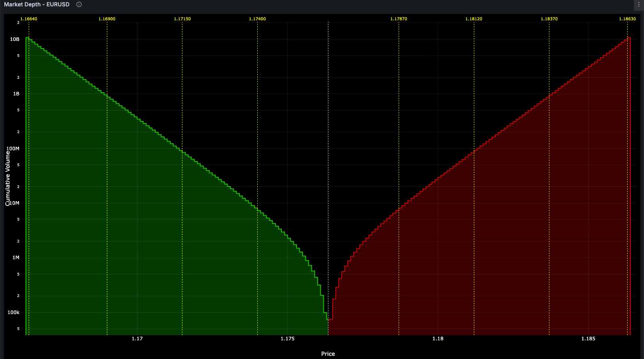Viewport: 644px width, 359px height.
Task: Click the 1.17150 dashed gridline label
Action: tap(182, 18)
